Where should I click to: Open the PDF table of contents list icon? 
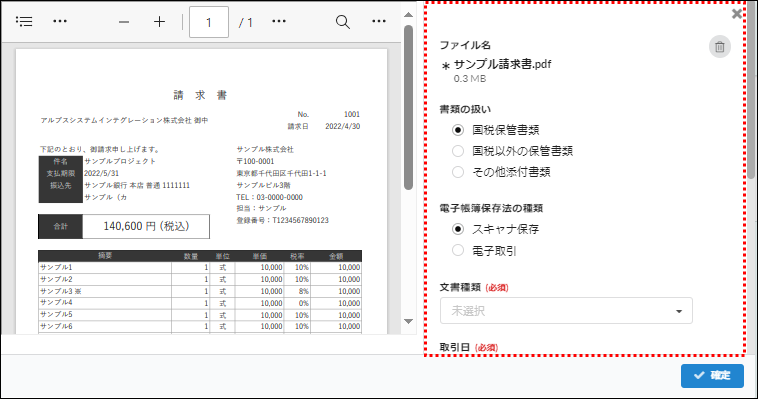point(24,22)
